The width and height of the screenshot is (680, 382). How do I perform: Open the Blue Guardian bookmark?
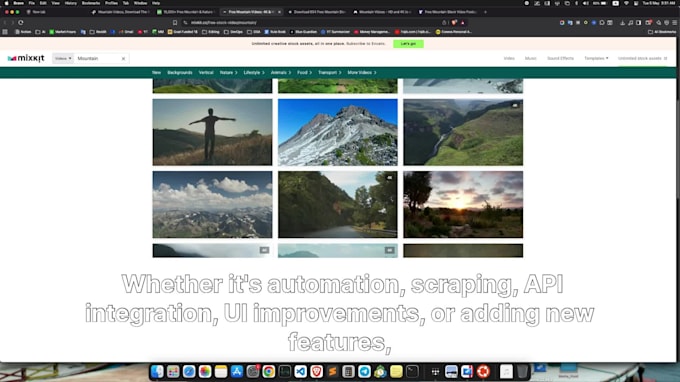pyautogui.click(x=304, y=32)
